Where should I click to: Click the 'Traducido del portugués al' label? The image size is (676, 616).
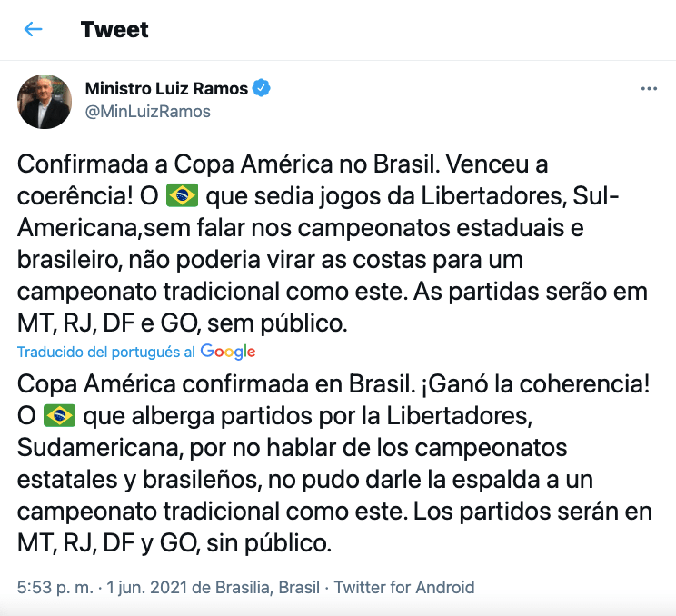(x=106, y=352)
